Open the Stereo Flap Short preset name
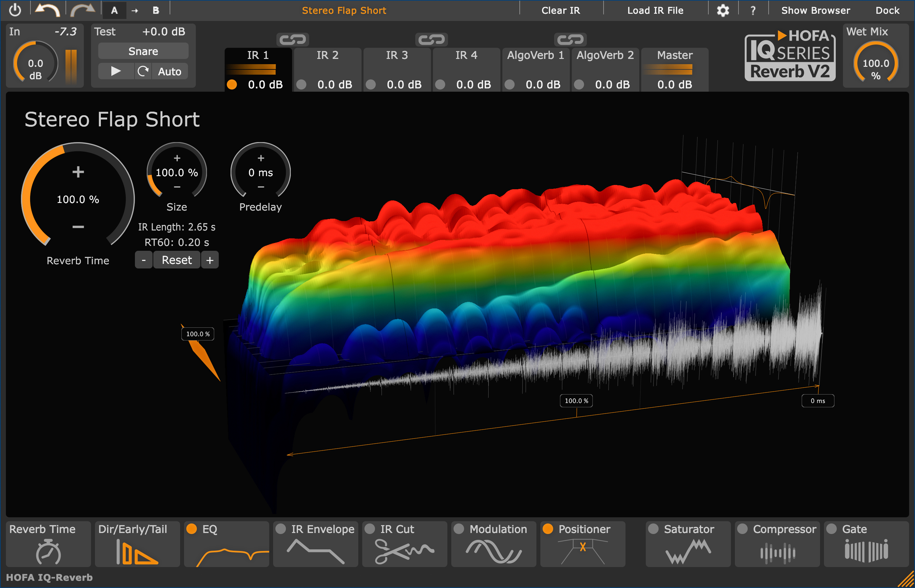 [x=344, y=10]
